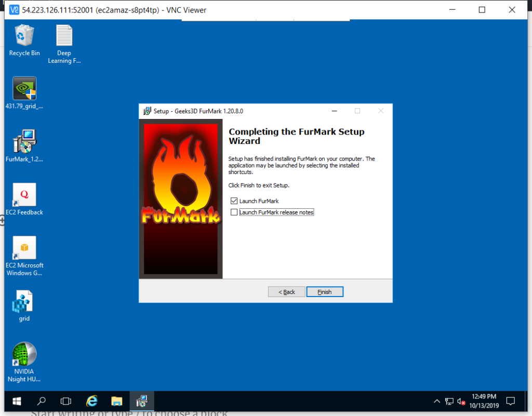Screen dimensions: 532x416
Task: Show hidden system tray icons chevron
Action: click(x=437, y=401)
